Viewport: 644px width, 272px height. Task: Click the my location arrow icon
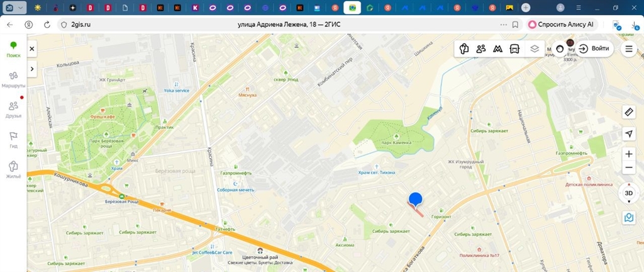(x=628, y=133)
